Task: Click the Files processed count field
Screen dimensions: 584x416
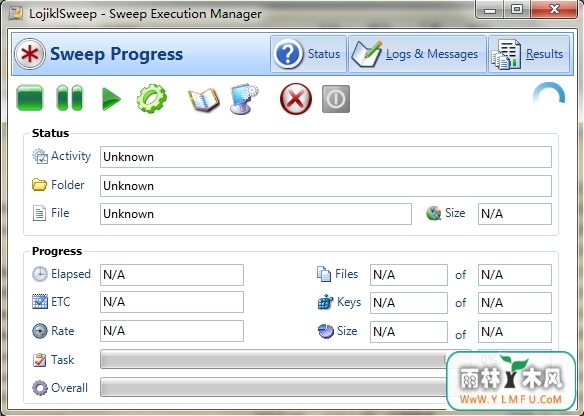Action: [409, 275]
